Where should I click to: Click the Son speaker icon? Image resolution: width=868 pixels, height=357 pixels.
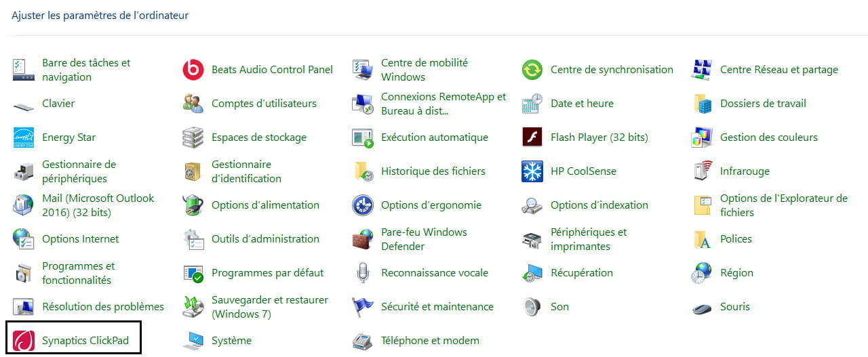click(532, 307)
